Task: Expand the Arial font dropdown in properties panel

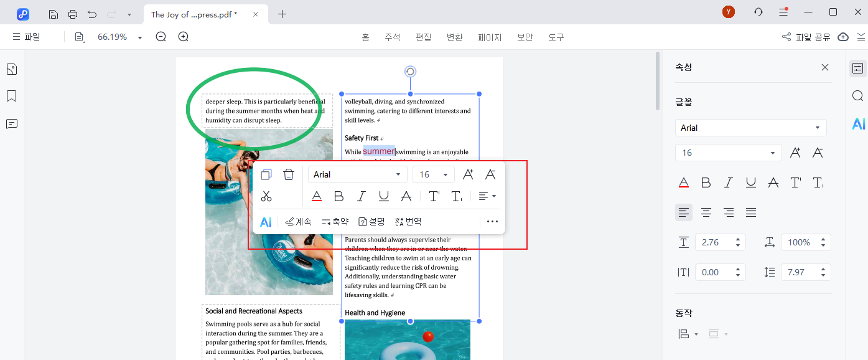Action: tap(818, 128)
